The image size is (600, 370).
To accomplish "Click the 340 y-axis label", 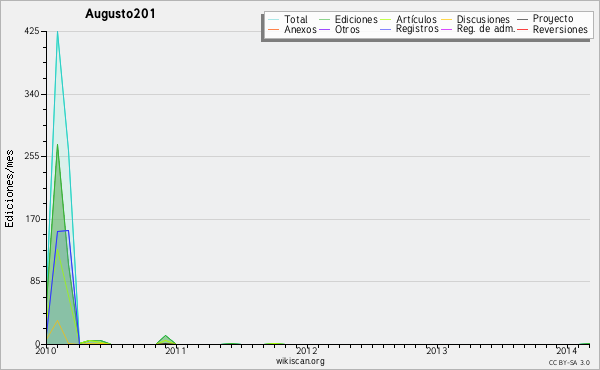I will [x=32, y=94].
